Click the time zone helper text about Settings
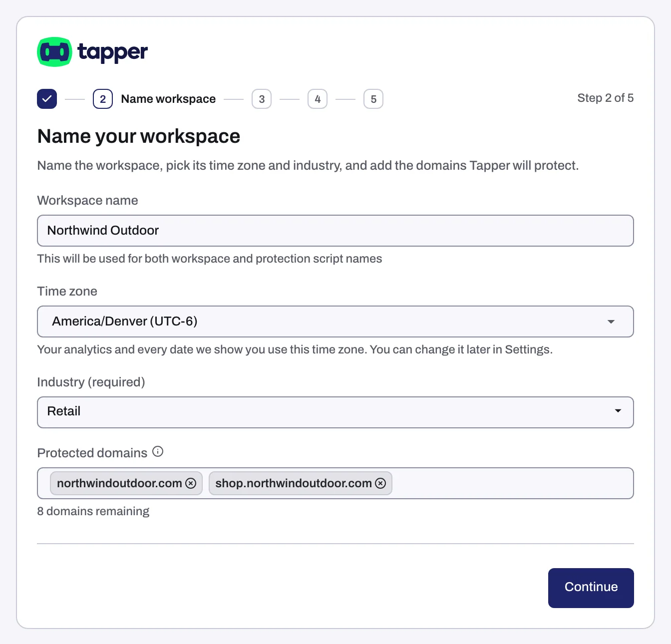This screenshot has width=671, height=644. 295,349
